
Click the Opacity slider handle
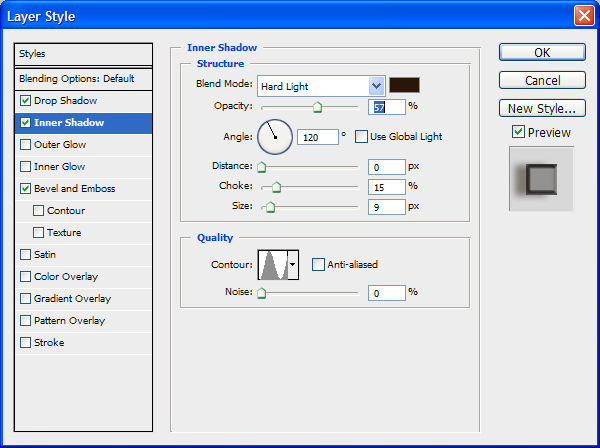pyautogui.click(x=317, y=107)
